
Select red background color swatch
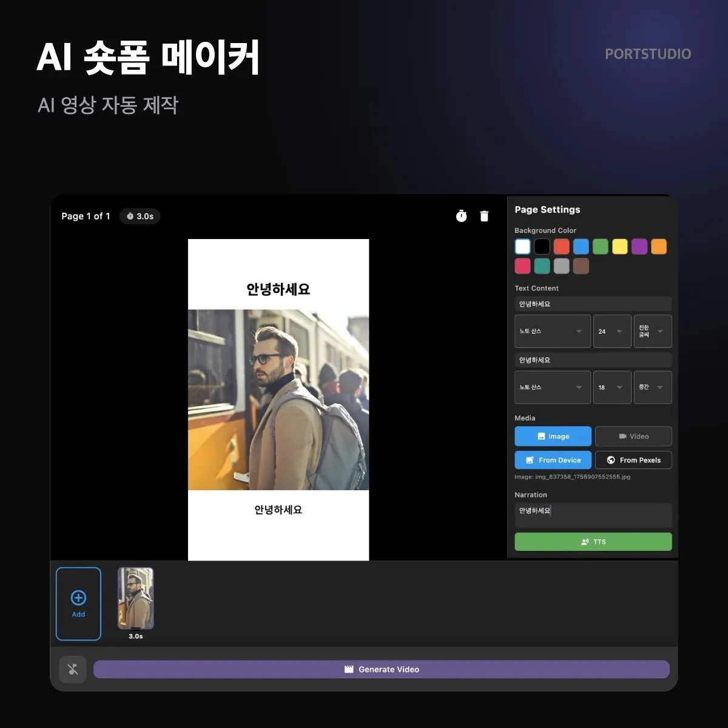click(561, 246)
